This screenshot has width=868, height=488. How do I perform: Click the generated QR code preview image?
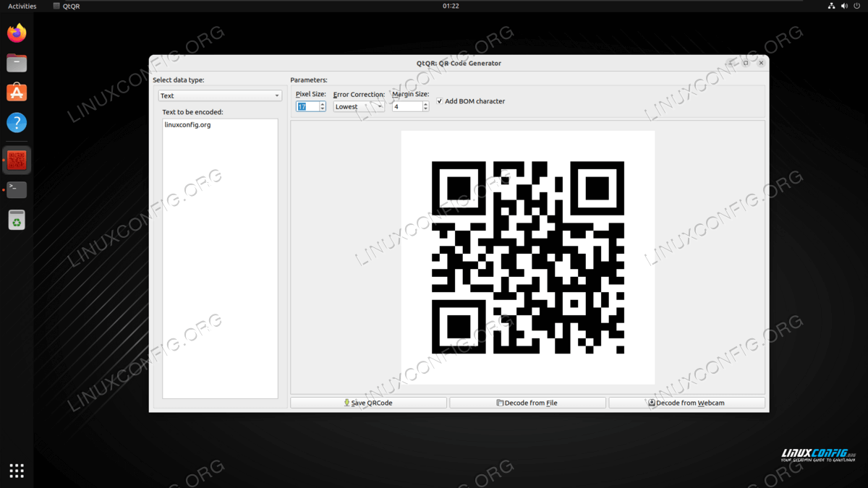[528, 257]
